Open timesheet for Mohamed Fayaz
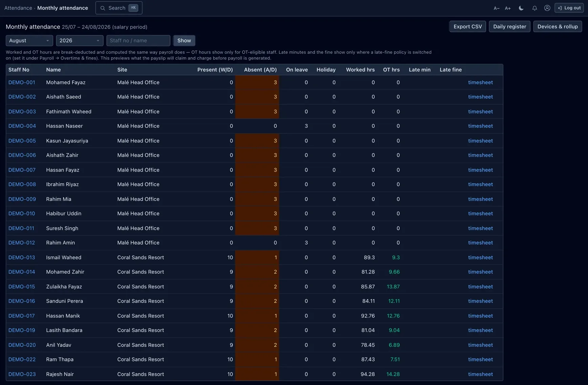This screenshot has width=588, height=385. click(480, 82)
